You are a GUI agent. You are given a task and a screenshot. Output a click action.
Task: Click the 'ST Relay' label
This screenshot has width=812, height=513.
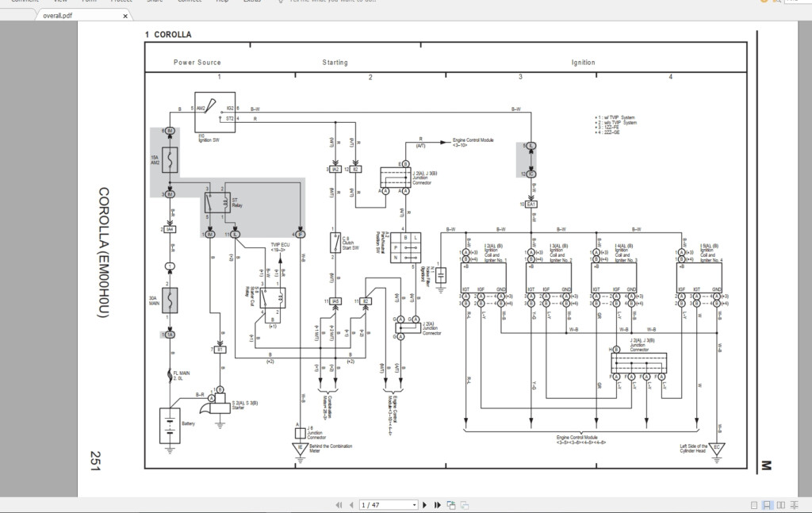pyautogui.click(x=237, y=202)
